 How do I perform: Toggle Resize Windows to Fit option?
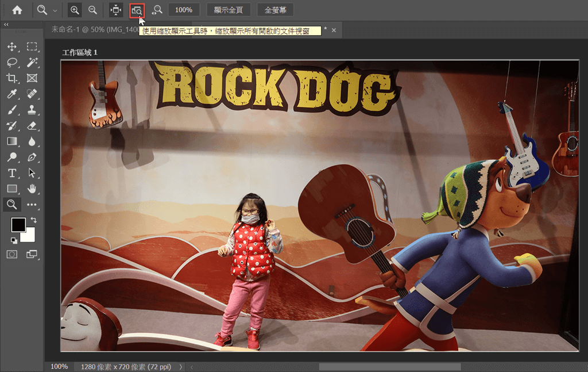point(116,10)
